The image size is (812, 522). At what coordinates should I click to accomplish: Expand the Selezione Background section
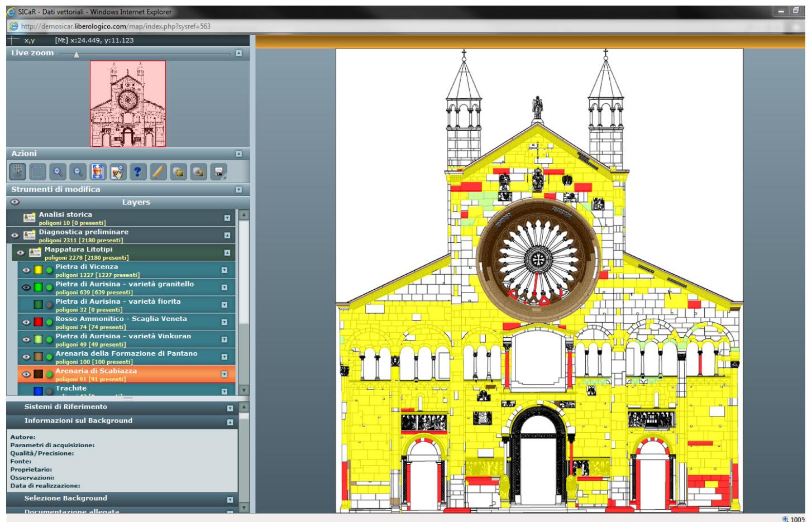(230, 500)
